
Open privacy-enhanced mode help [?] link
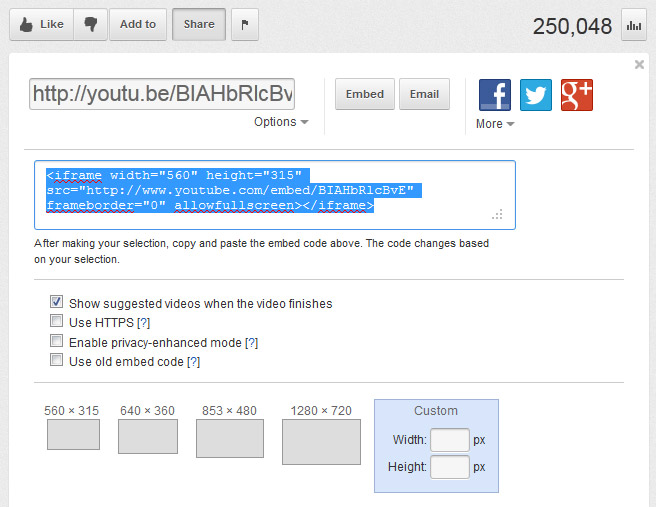251,343
